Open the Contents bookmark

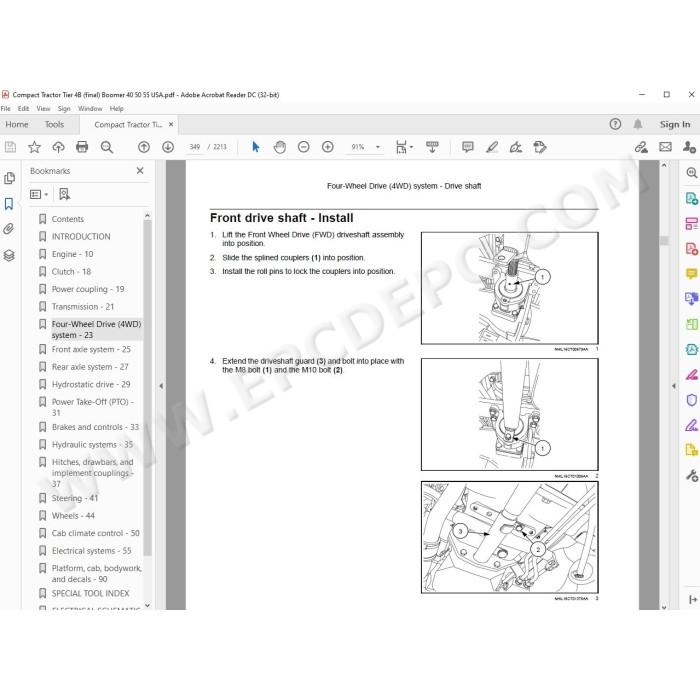point(68,219)
